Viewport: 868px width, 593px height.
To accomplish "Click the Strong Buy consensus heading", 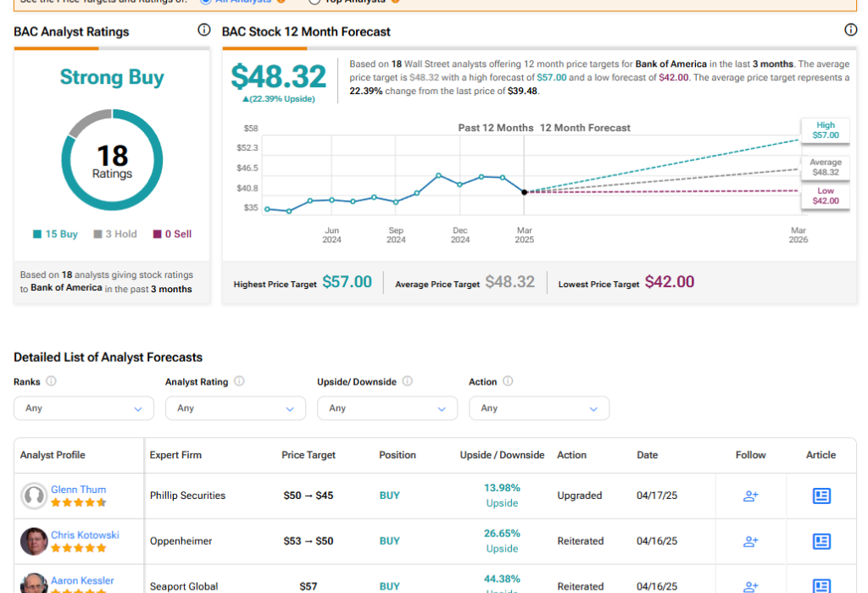I will (x=112, y=77).
